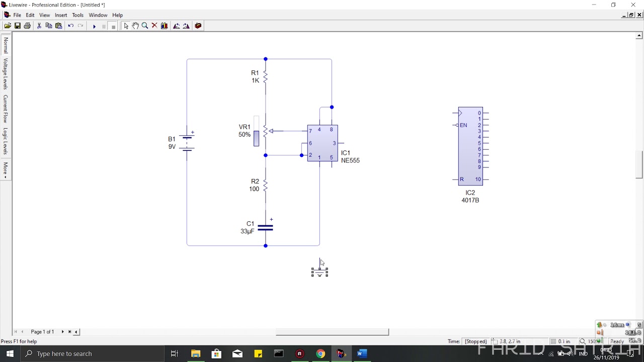Open the Gallery toolbox icon
The width and height of the screenshot is (644, 362).
198,26
